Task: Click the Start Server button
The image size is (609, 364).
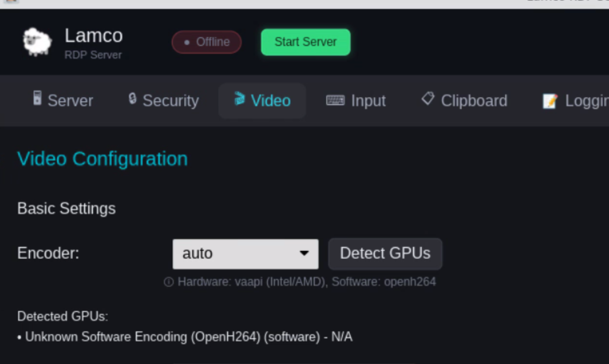Action: (x=306, y=42)
